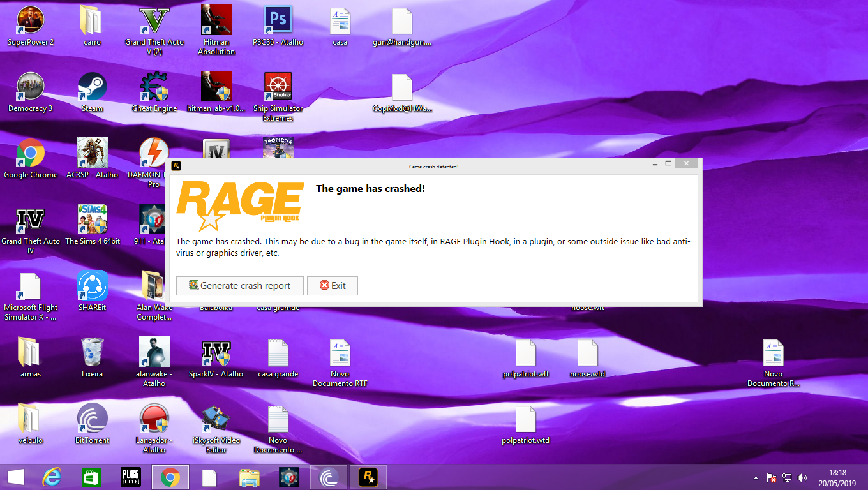This screenshot has height=490, width=868.
Task: Select the Grand Theft Auto V (2) shortcut
Action: click(x=154, y=31)
